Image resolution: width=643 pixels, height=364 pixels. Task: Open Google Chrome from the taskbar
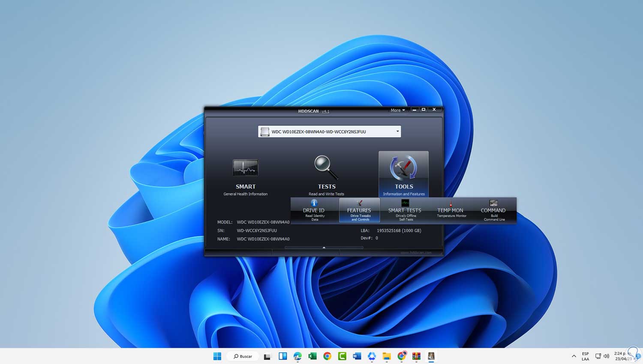(x=327, y=356)
